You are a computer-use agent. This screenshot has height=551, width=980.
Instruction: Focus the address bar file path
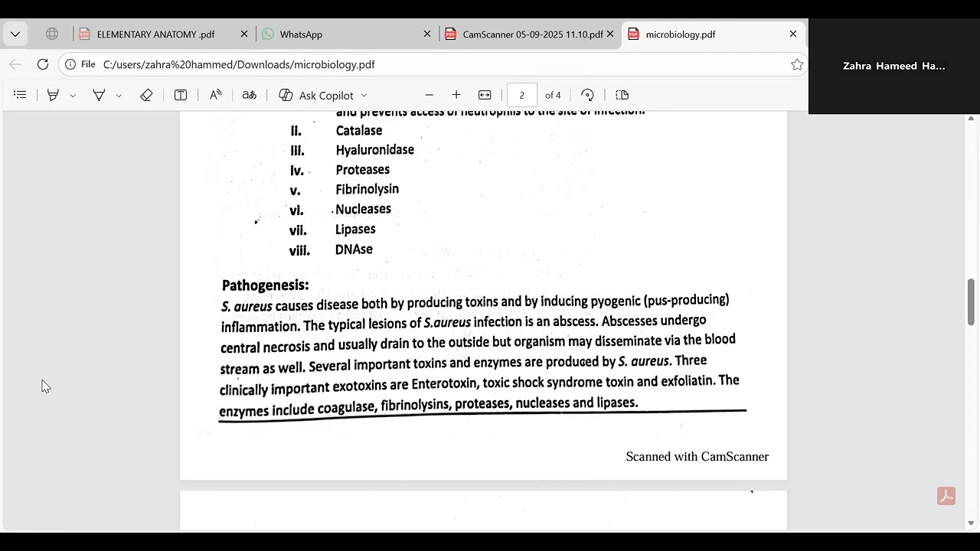click(x=239, y=65)
